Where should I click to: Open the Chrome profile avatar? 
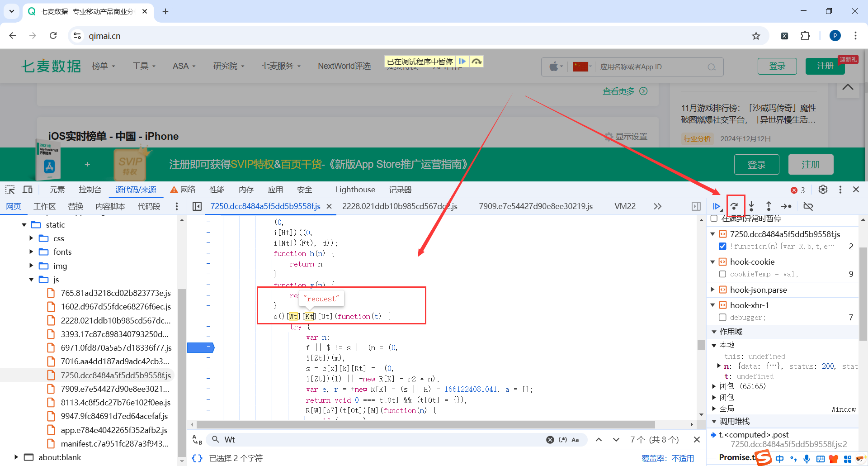835,36
